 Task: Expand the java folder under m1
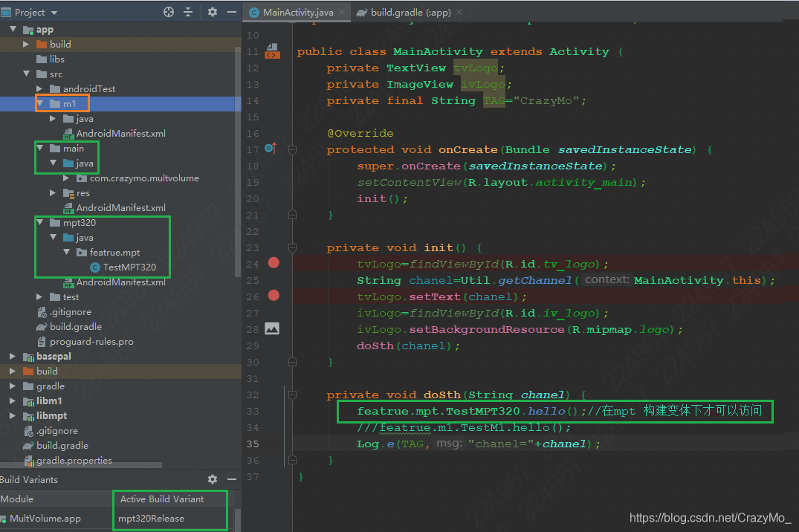(53, 118)
